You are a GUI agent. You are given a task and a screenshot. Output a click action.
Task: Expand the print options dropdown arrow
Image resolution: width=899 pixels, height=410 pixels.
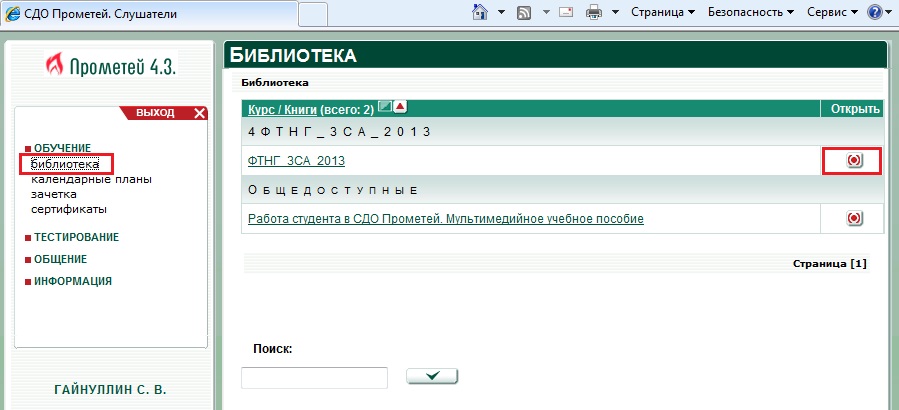615,13
